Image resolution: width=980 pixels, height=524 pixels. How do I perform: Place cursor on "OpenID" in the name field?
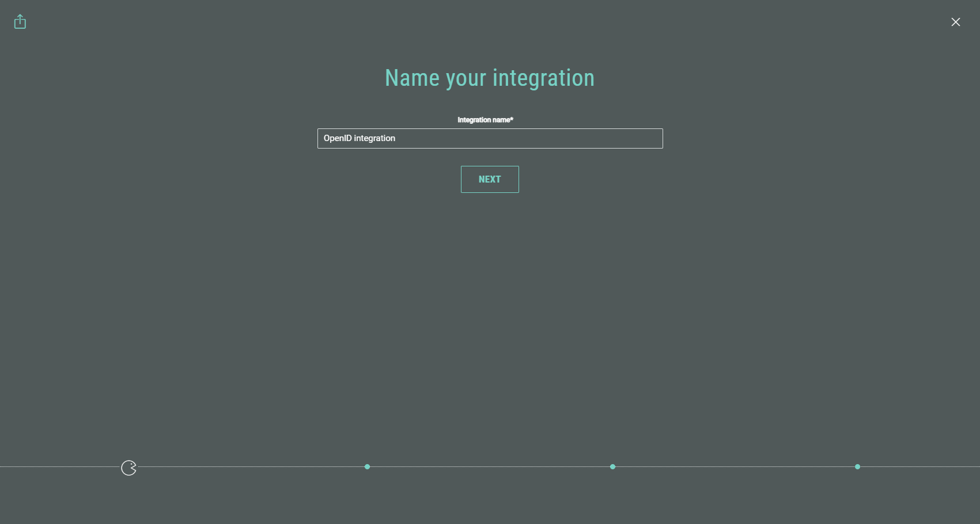pos(338,138)
